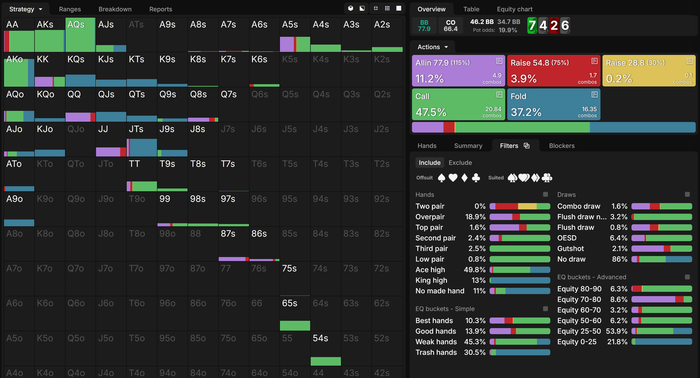
Task: Filter by suited clubs icon
Action: tap(547, 178)
